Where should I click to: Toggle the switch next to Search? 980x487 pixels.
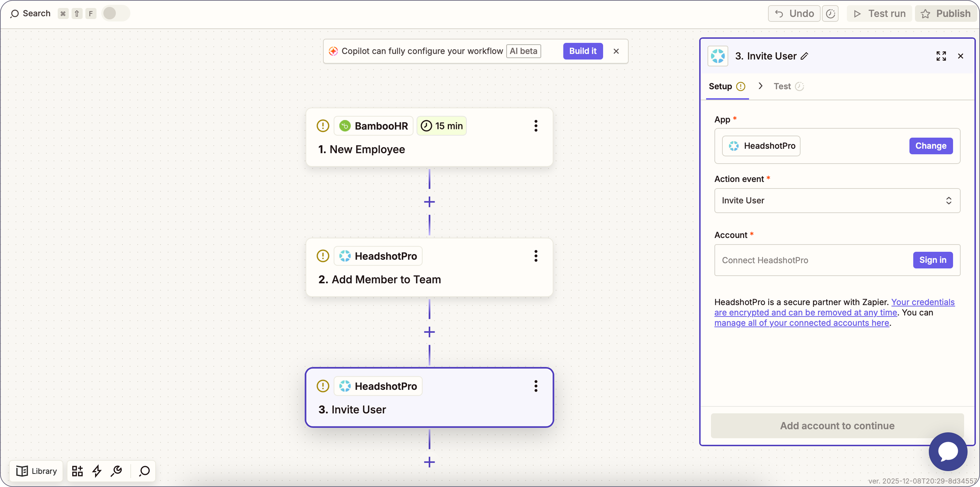(115, 14)
